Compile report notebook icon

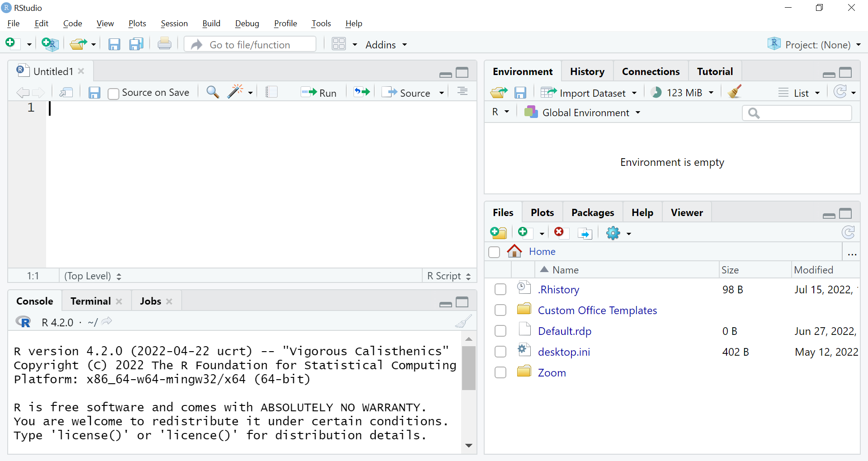(x=272, y=92)
